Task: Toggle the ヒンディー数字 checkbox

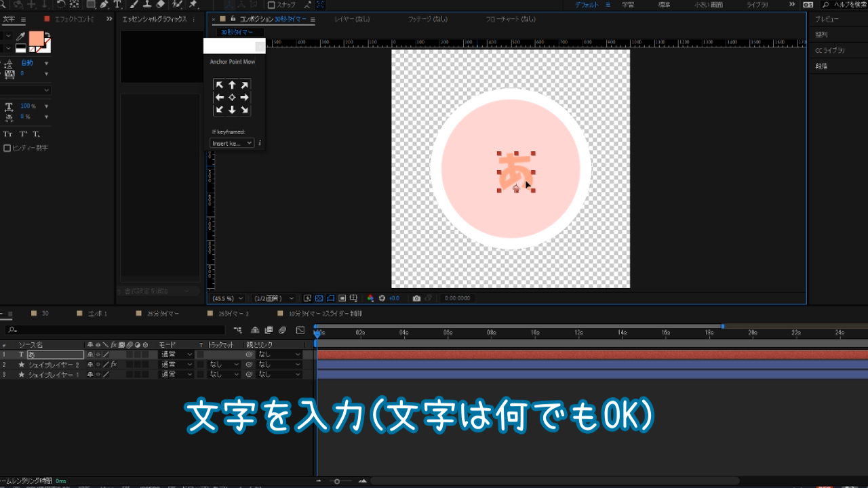Action: [7, 148]
